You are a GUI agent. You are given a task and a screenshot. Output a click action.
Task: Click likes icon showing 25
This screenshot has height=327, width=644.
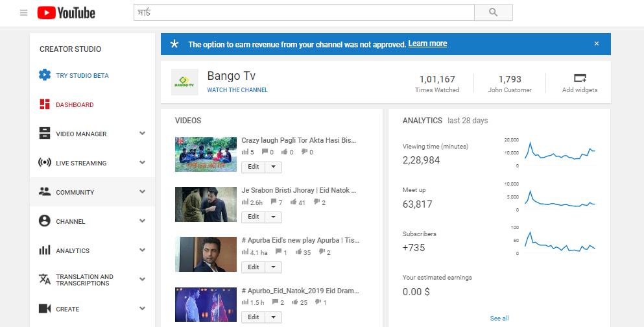[295, 302]
